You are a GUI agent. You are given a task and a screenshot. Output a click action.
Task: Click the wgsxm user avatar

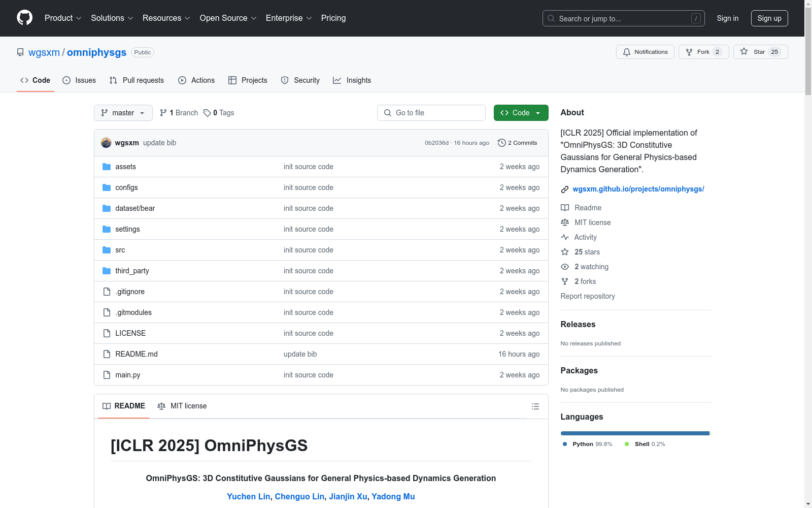pyautogui.click(x=106, y=143)
